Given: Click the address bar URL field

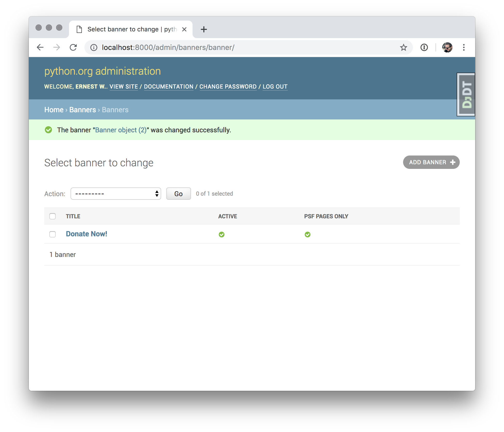Looking at the screenshot, I should click(232, 47).
